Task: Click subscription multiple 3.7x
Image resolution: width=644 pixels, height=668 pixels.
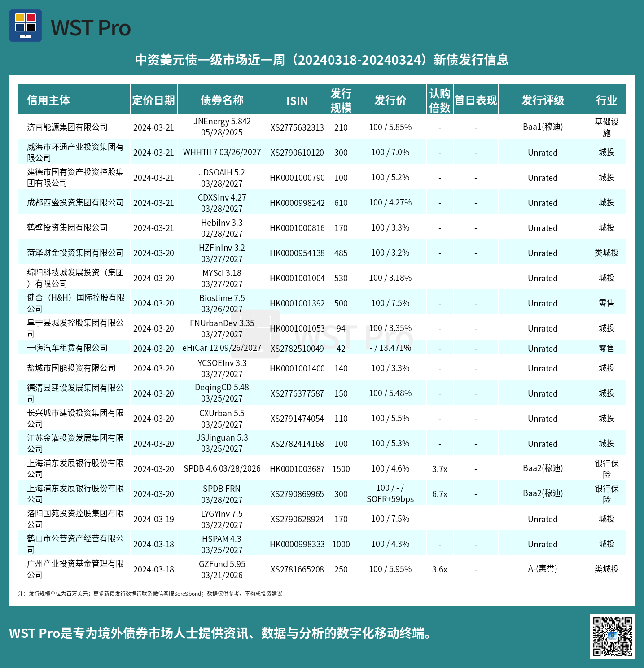Action: pos(440,469)
